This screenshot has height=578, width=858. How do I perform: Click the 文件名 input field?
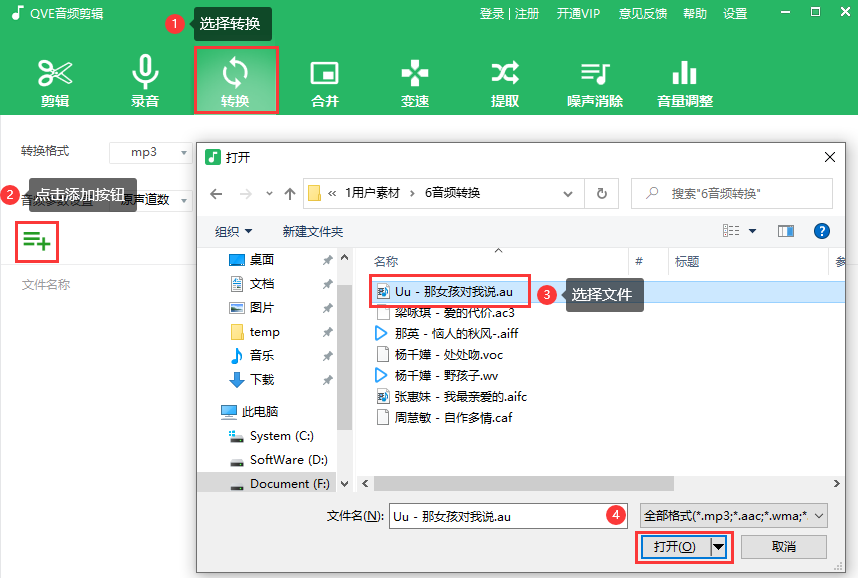[507, 516]
